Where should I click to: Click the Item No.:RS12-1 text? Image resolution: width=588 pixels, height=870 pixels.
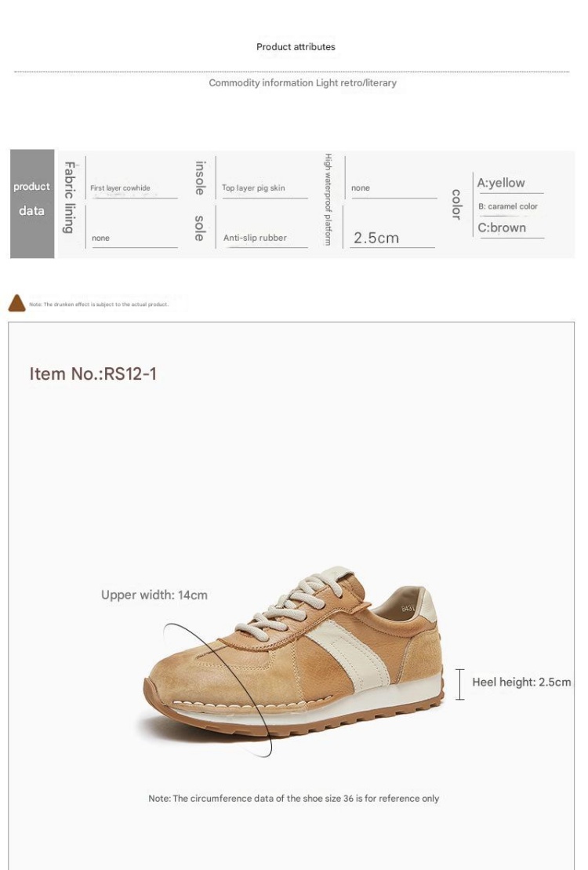(x=93, y=374)
